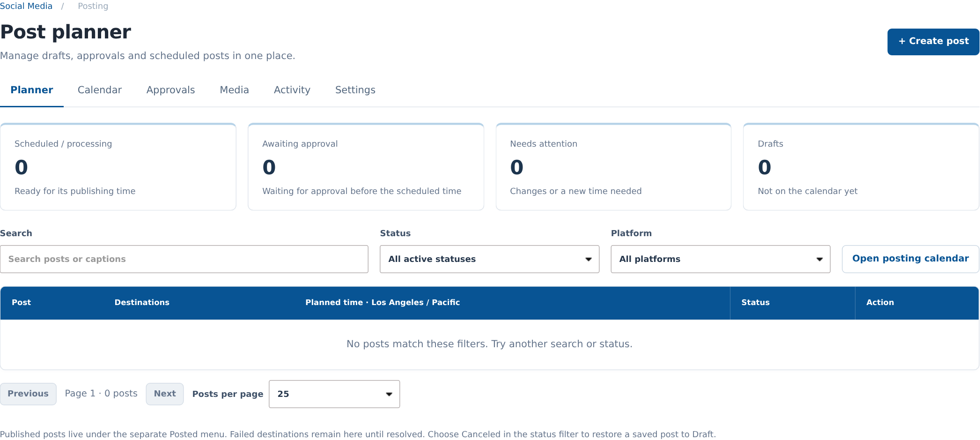The height and width of the screenshot is (440, 980).
Task: Click the Posting breadcrumb text
Action: [93, 6]
